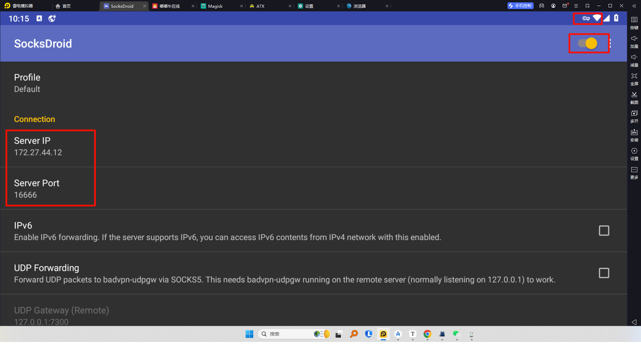Image resolution: width=641 pixels, height=364 pixels.
Task: Open the multi-instance (多开) icon
Action: click(634, 116)
